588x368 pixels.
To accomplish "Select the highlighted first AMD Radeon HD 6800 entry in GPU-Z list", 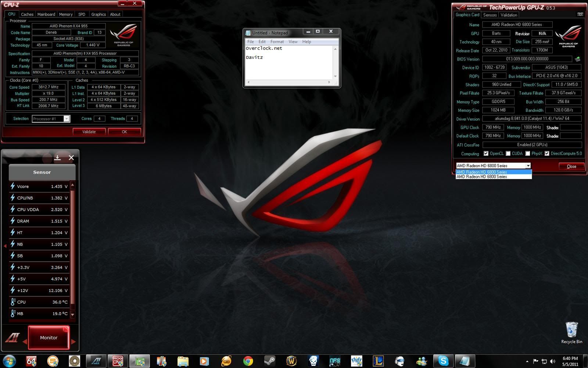I will pyautogui.click(x=494, y=172).
